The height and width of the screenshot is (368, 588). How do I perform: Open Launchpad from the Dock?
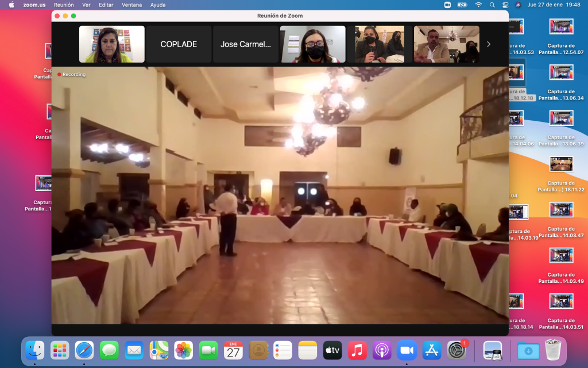click(x=60, y=351)
